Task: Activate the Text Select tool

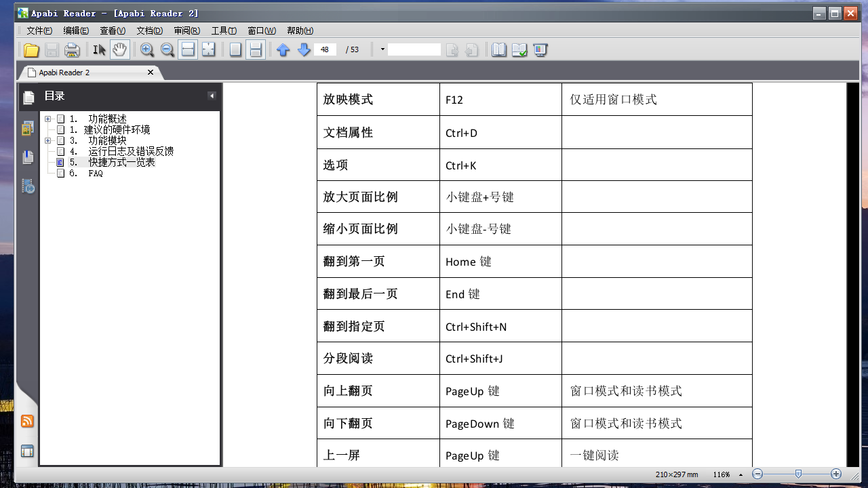Action: (x=98, y=49)
